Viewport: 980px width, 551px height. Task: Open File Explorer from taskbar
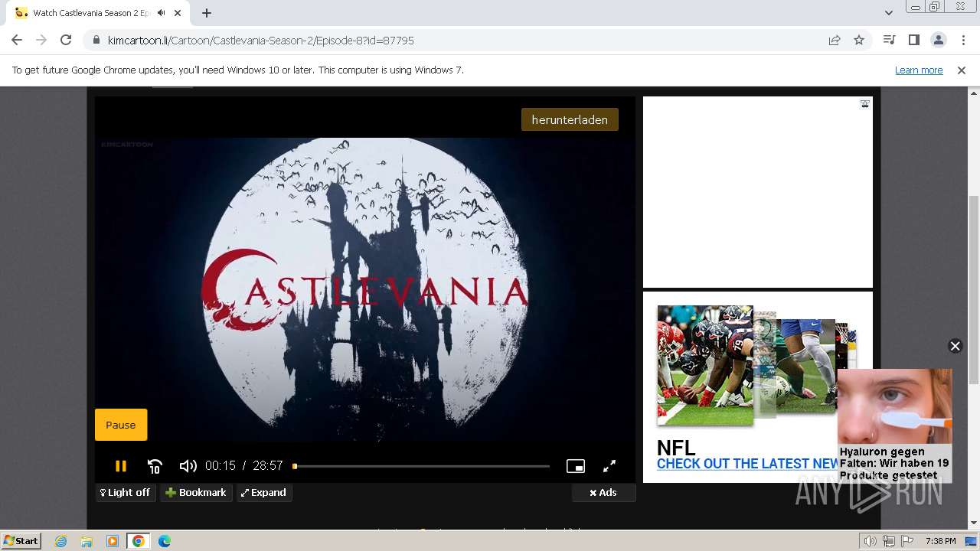87,541
